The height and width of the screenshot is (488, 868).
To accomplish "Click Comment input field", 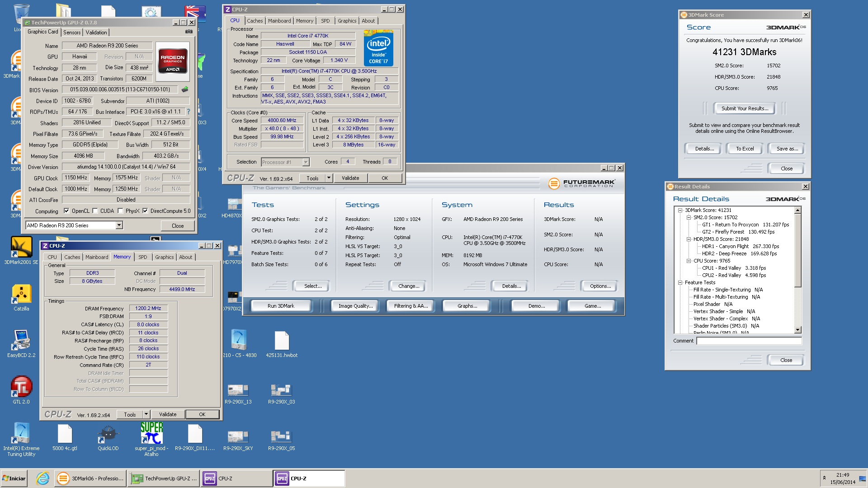I will (x=749, y=341).
